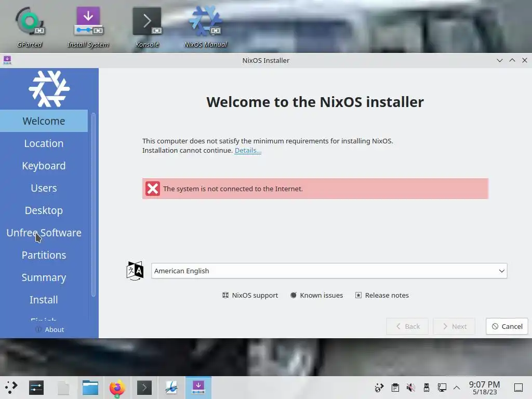Click the muted volume tray icon
Image resolution: width=532 pixels, height=399 pixels.
click(410, 388)
